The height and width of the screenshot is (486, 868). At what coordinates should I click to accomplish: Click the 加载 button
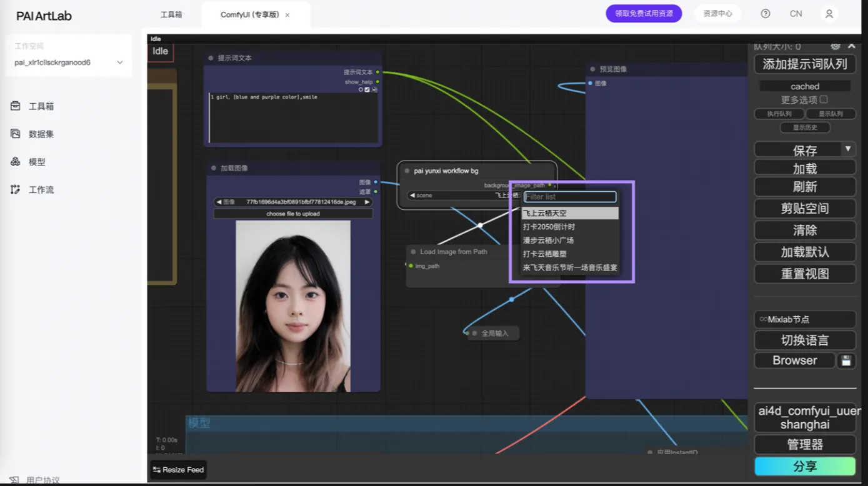click(x=805, y=168)
